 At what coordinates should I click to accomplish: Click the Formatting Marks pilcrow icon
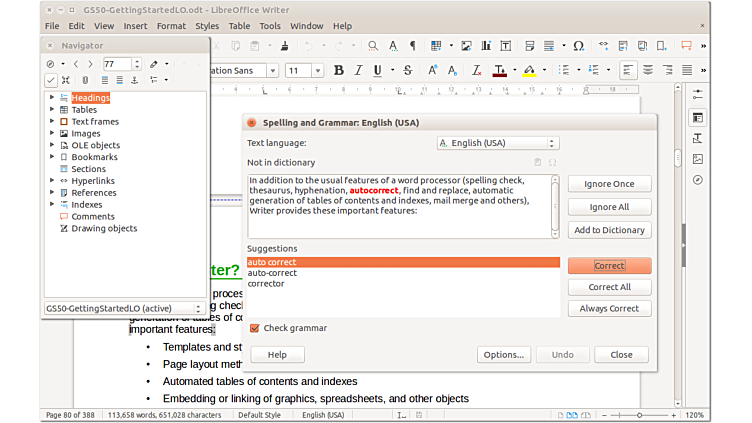point(412,46)
